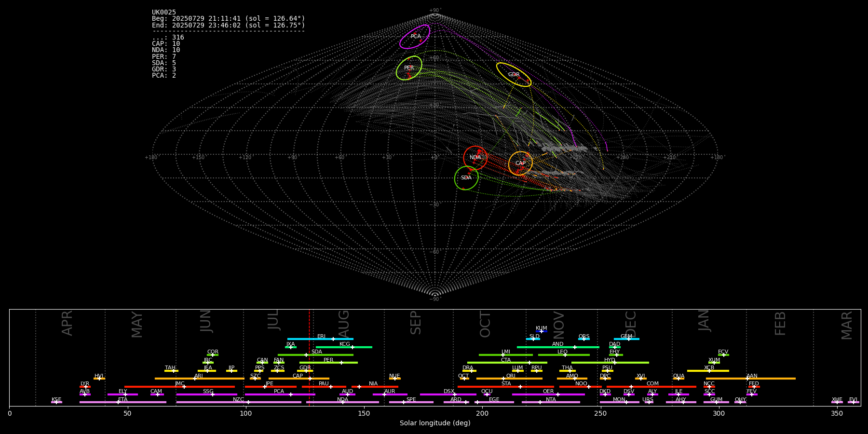
Task: Click the HYD shower bar in timeline
Action: [x=610, y=363]
